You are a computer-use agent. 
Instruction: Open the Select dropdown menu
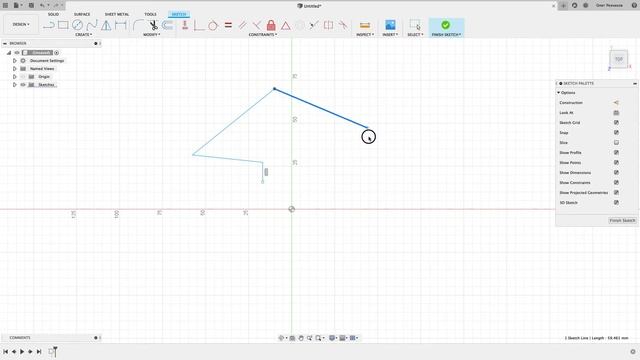(x=415, y=35)
